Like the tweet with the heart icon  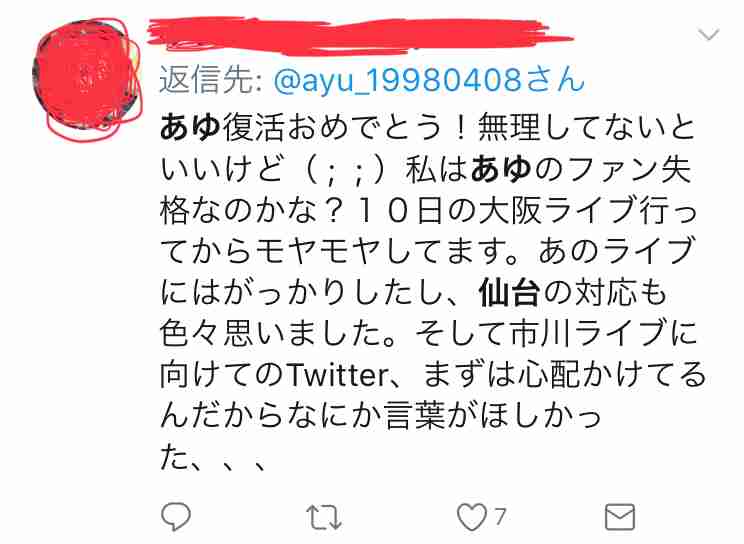click(472, 516)
